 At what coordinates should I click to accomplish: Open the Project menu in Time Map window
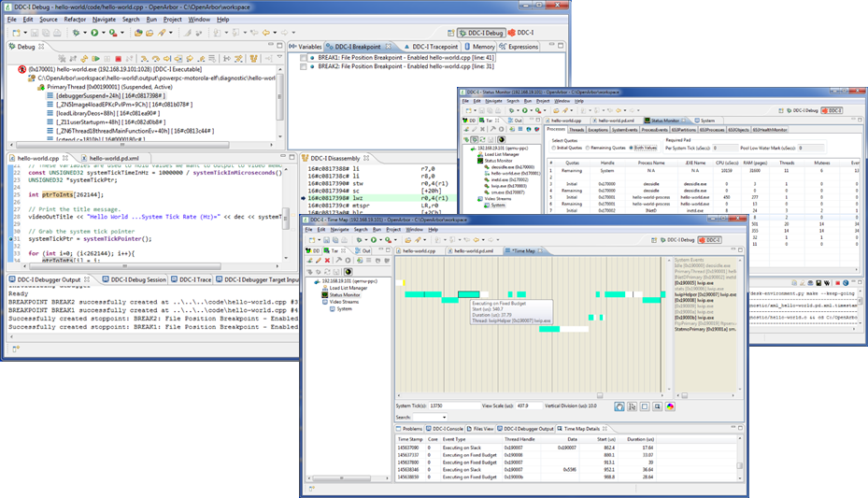click(393, 230)
